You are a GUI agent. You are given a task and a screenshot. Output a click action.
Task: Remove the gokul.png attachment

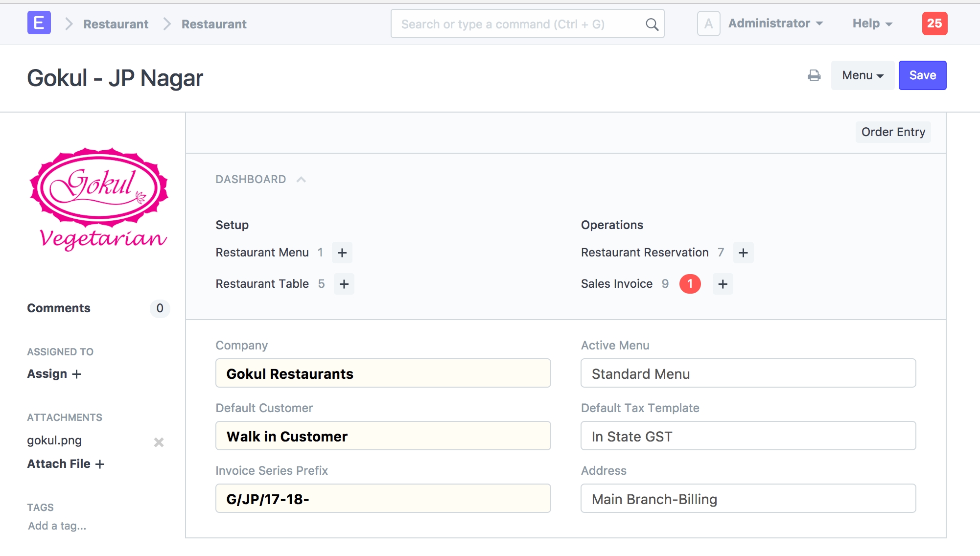(159, 442)
